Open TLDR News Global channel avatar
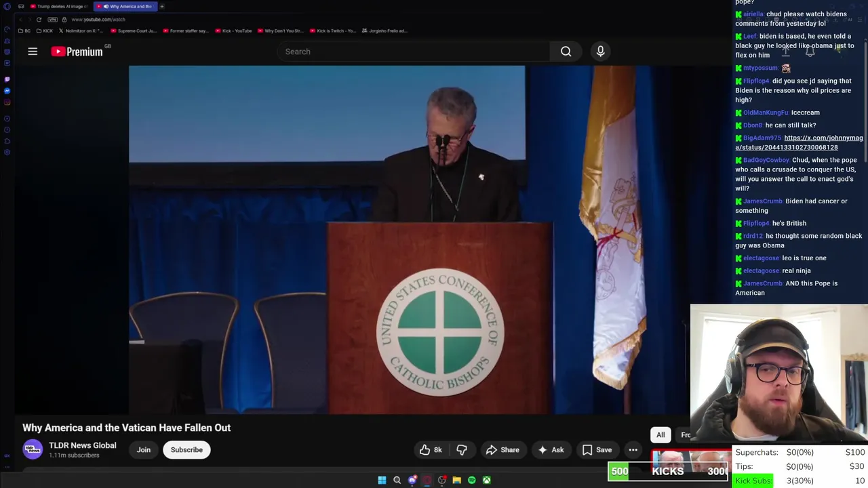The image size is (868, 488). [33, 449]
